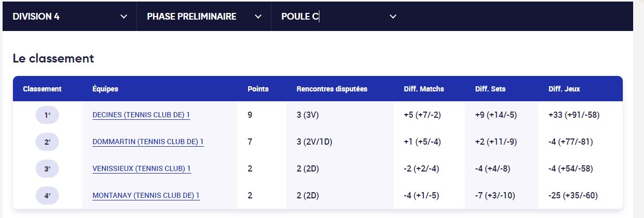
Task: Select the Diff. Matchs column header
Action: (424, 89)
